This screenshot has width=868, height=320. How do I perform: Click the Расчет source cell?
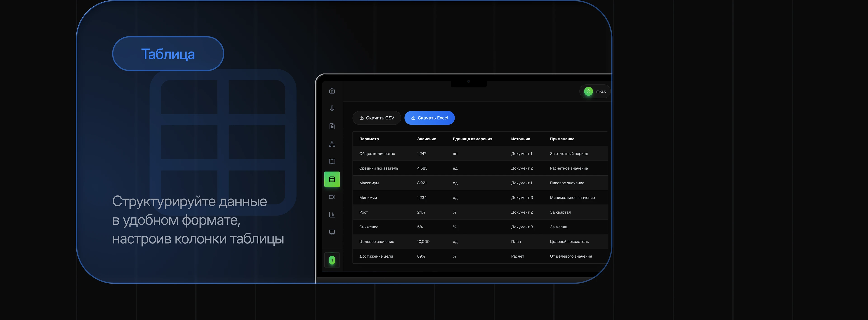[518, 256]
